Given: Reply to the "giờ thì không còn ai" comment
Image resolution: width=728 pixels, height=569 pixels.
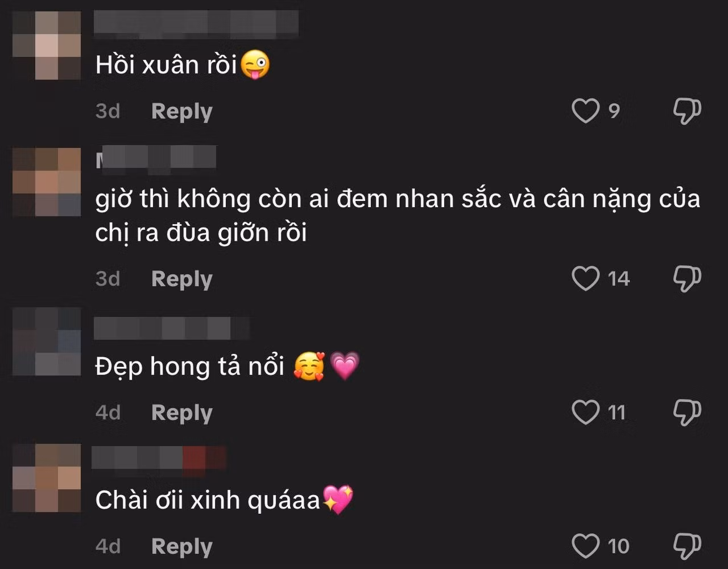Looking at the screenshot, I should coord(181,279).
